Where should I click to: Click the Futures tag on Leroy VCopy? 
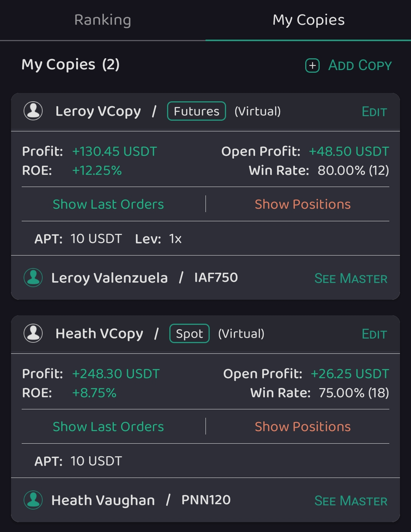tap(196, 111)
